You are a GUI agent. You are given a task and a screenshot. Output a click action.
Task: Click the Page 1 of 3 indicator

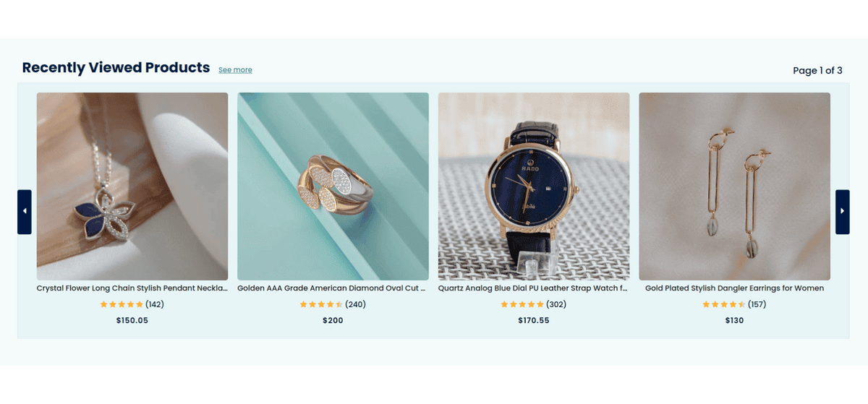click(817, 71)
